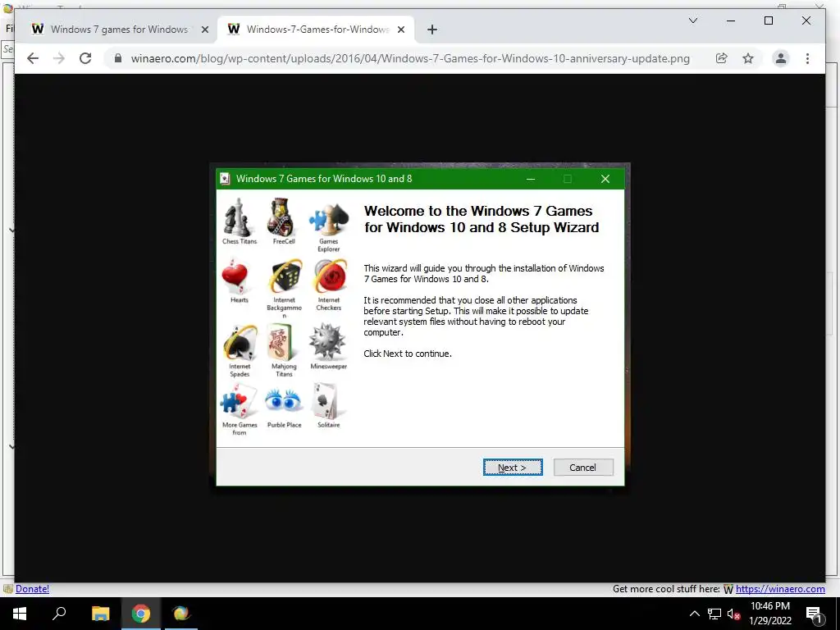Open File Explorer from taskbar
This screenshot has height=630, width=840.
100,614
